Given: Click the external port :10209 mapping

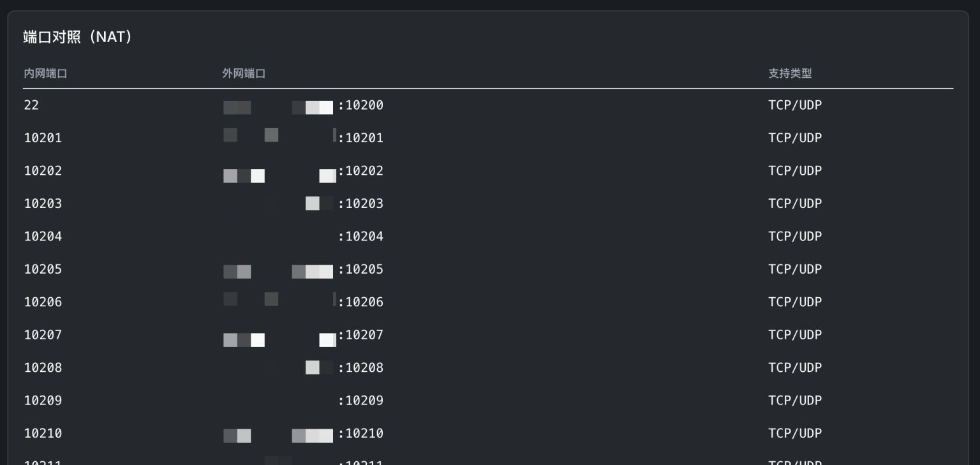Looking at the screenshot, I should click(x=361, y=400).
